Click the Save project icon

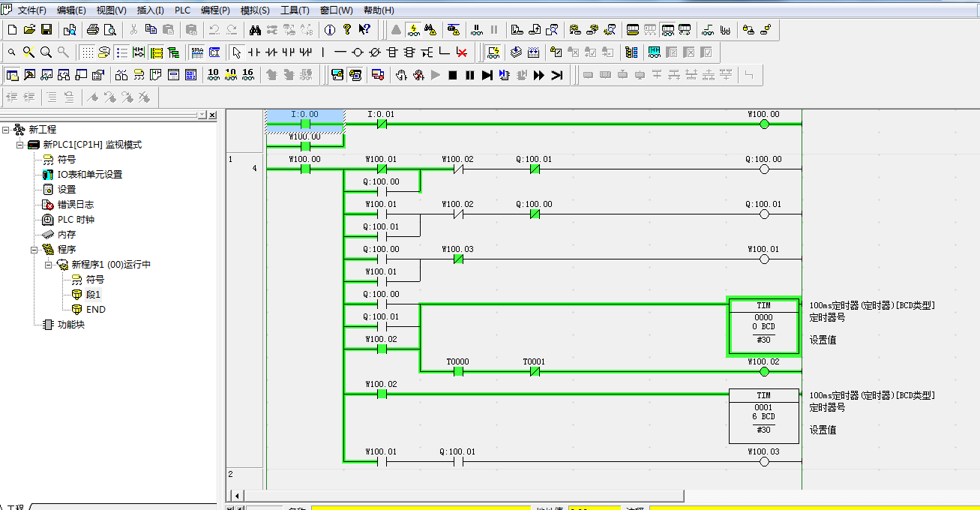point(46,30)
